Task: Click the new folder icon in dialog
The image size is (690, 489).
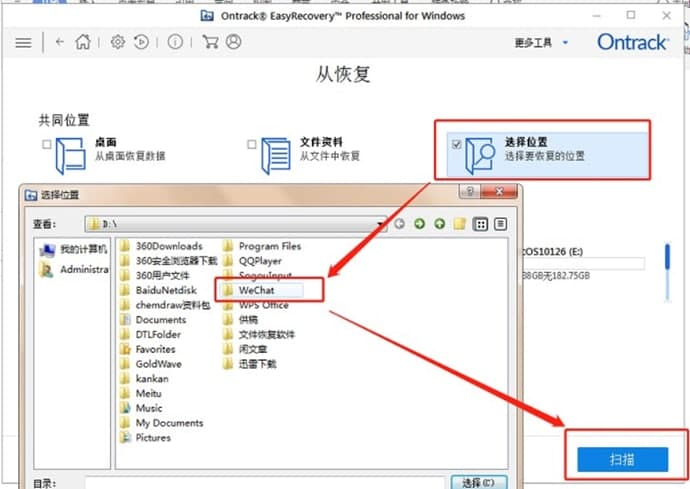Action: 460,224
